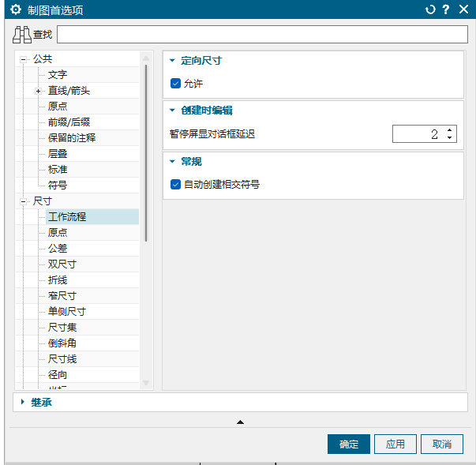Image resolution: width=476 pixels, height=465 pixels.
Task: Click the gear icon in title bar
Action: point(16,9)
